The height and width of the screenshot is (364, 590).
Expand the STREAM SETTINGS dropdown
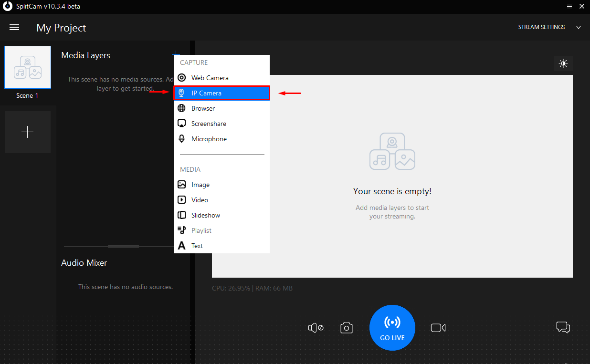tap(549, 27)
